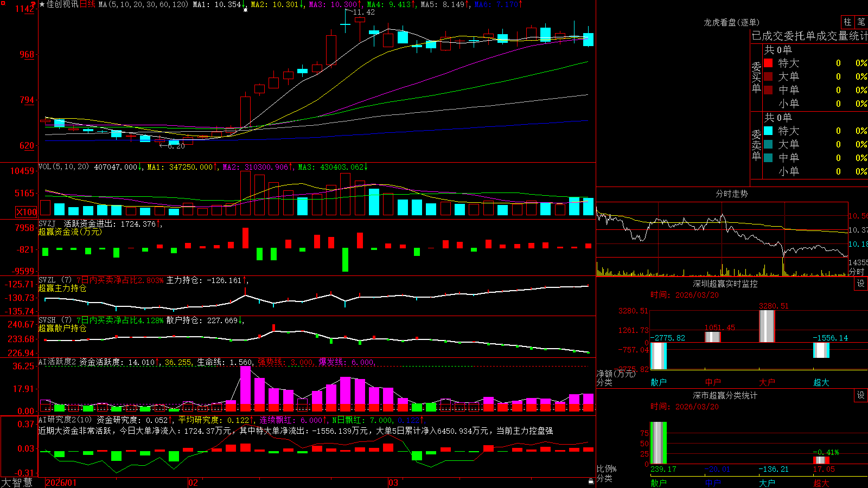Viewport: 868px width, 488px height.
Task: Click the 散户持仓: 227.669 value
Action: (202, 320)
